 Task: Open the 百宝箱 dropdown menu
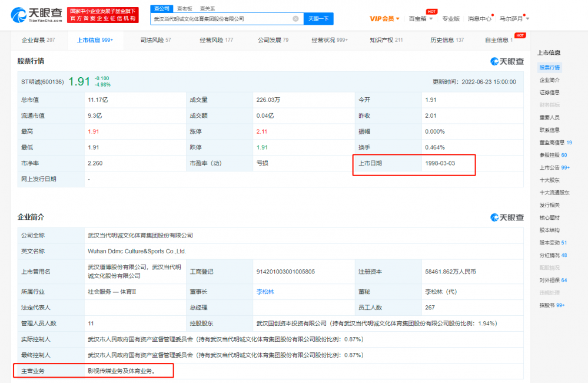coord(420,19)
